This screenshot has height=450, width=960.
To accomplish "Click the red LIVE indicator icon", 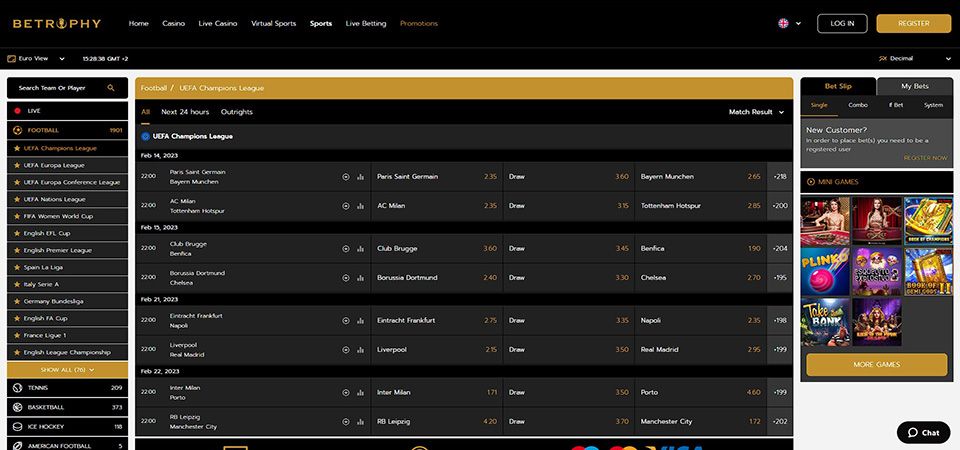I will tap(17, 111).
